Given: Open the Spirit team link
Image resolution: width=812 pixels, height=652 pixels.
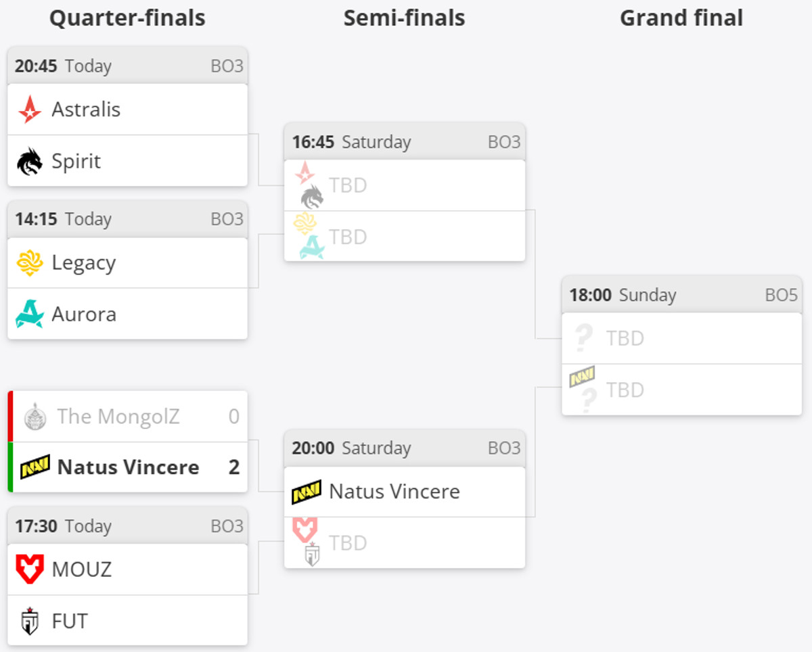Looking at the screenshot, I should pyautogui.click(x=76, y=162).
